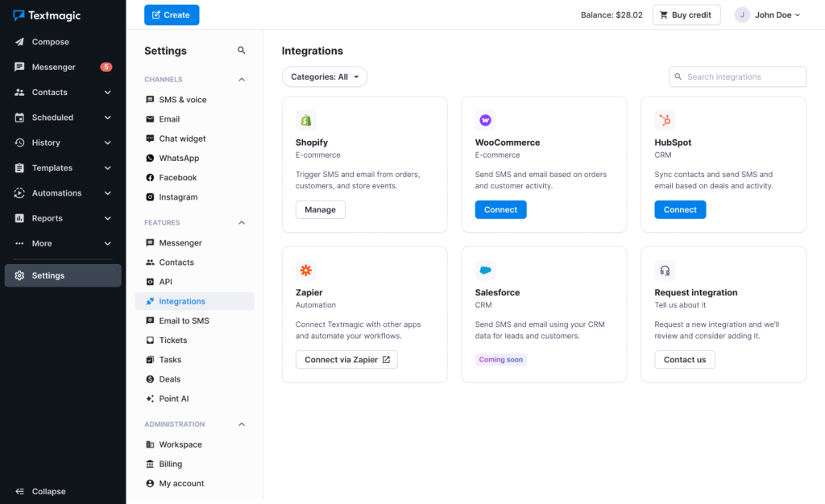The height and width of the screenshot is (504, 825).
Task: Expand the History menu chevron
Action: click(108, 143)
